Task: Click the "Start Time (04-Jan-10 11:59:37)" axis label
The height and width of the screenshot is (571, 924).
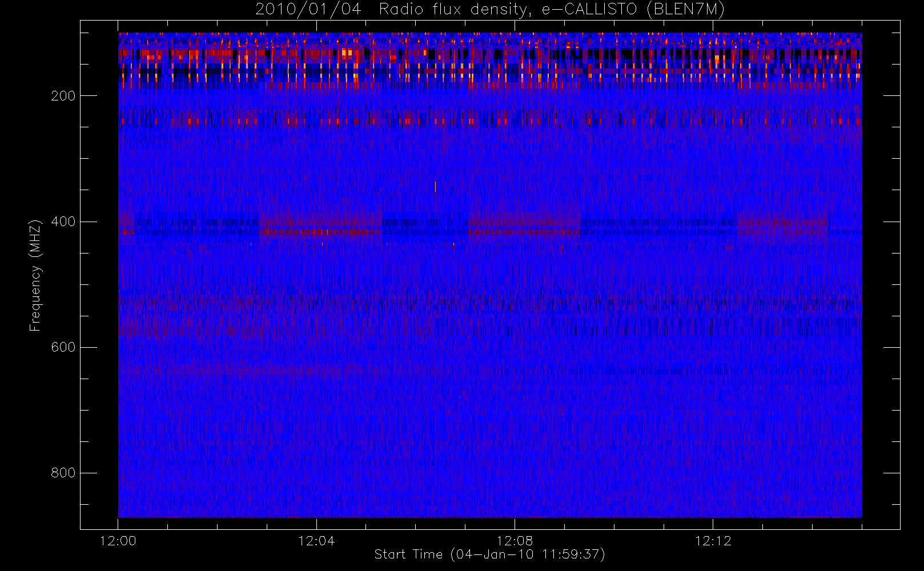Action: pos(489,554)
